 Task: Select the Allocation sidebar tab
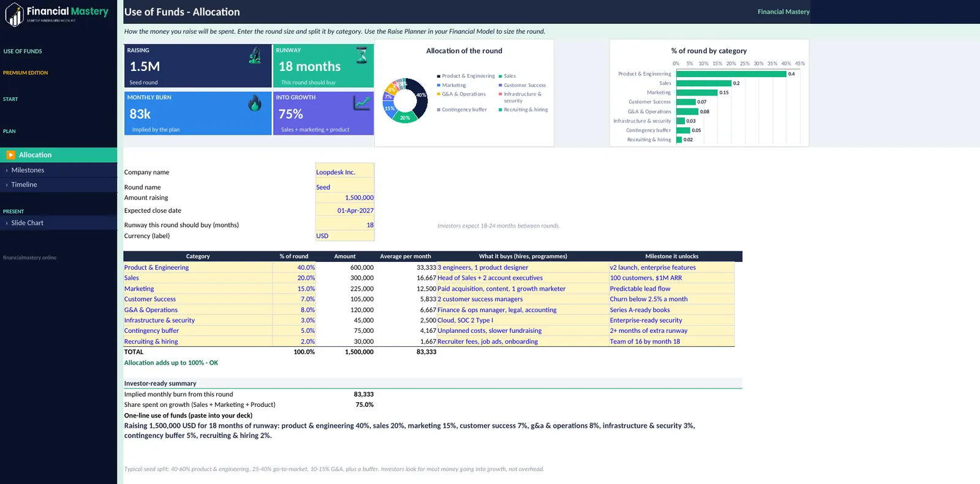coord(58,155)
